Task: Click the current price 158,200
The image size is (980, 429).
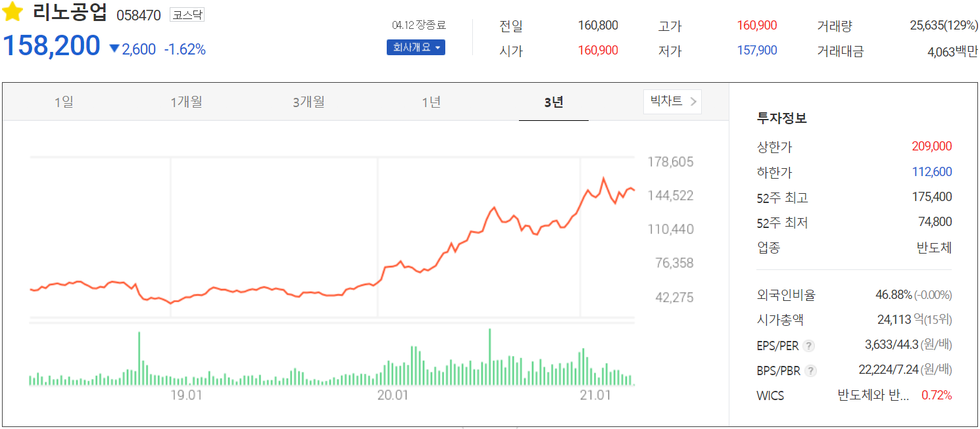Action: (52, 45)
